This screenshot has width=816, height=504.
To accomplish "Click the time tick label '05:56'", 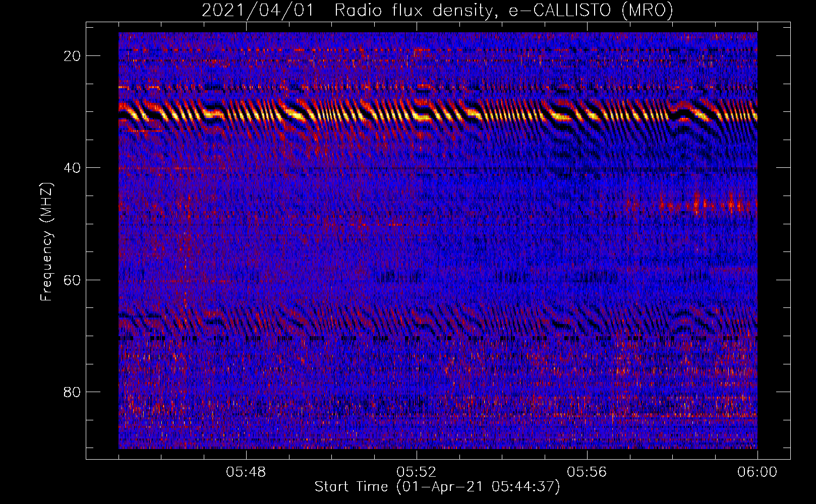I will pos(587,472).
